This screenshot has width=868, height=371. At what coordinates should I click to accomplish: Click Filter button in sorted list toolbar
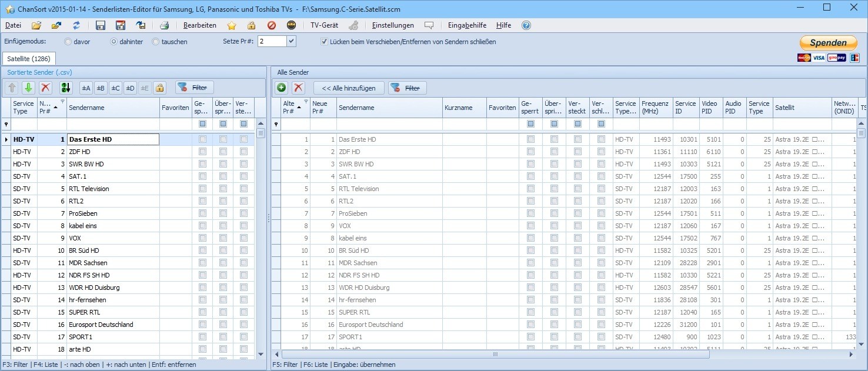[195, 88]
